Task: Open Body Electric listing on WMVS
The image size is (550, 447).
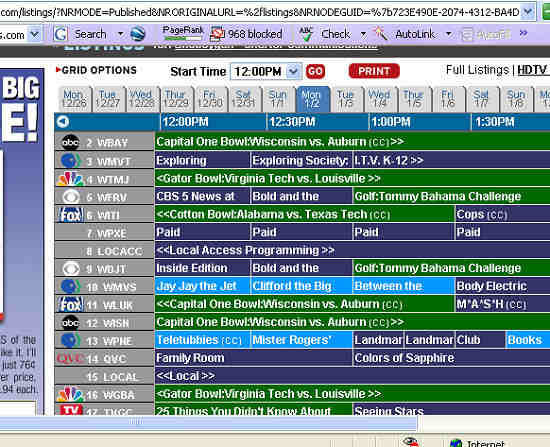Action: click(x=502, y=286)
